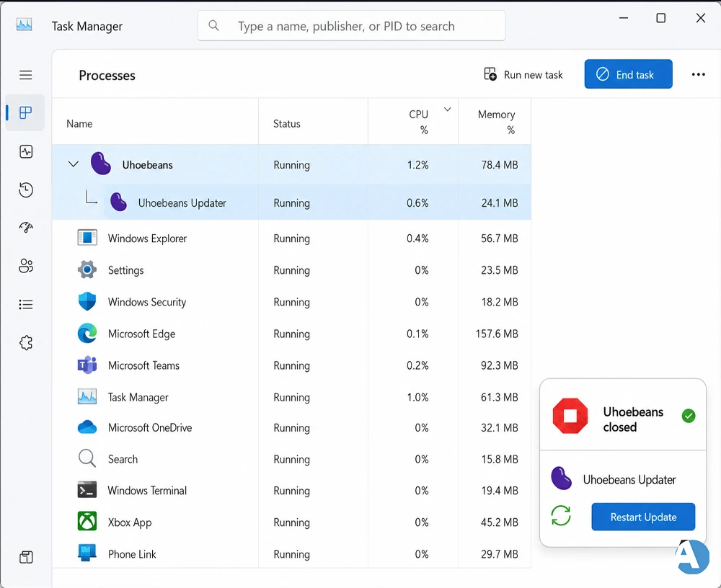Click the green refresh arrows icon

pyautogui.click(x=561, y=515)
